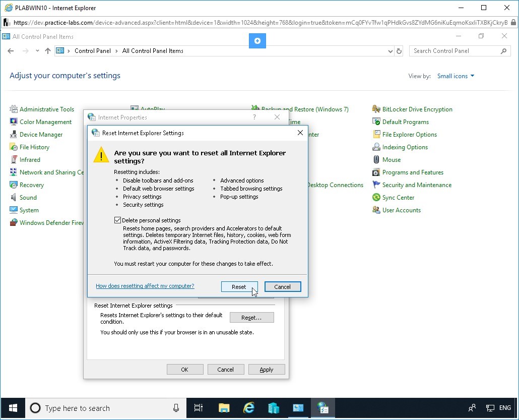The width and height of the screenshot is (519, 420).
Task: Expand the address bar history dropdown
Action: tap(390, 51)
